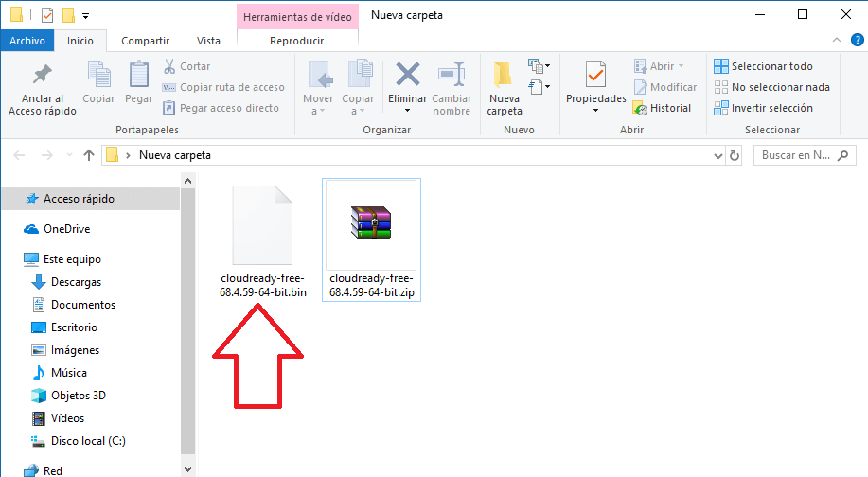Screen dimensions: 868x477
Task: Click the Eliminar red X icon
Action: pos(407,75)
